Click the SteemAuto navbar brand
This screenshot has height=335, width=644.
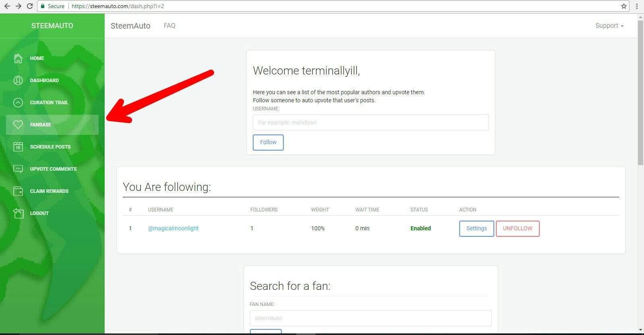point(130,26)
